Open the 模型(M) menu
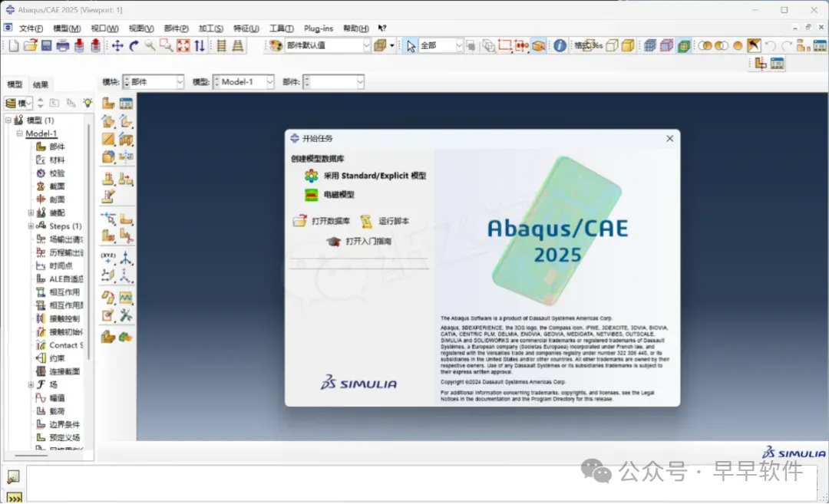Screen dimensions: 829x504 67,28
